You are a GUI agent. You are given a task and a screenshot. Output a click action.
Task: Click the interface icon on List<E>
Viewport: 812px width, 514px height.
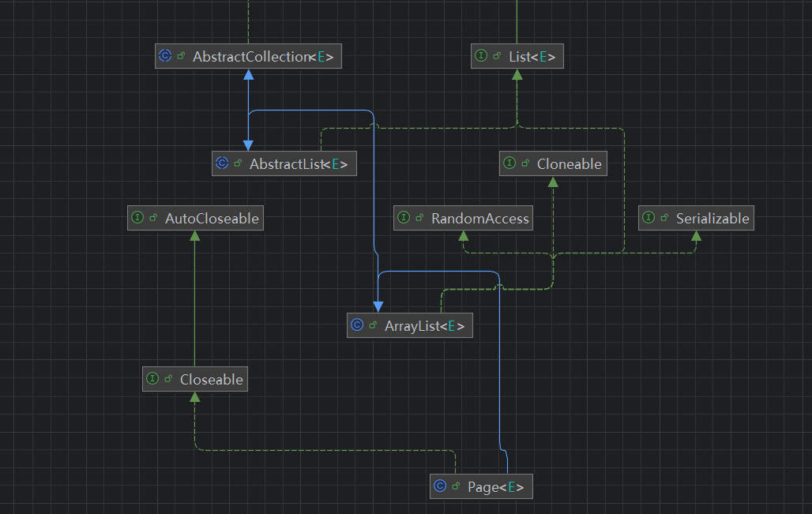coord(481,55)
